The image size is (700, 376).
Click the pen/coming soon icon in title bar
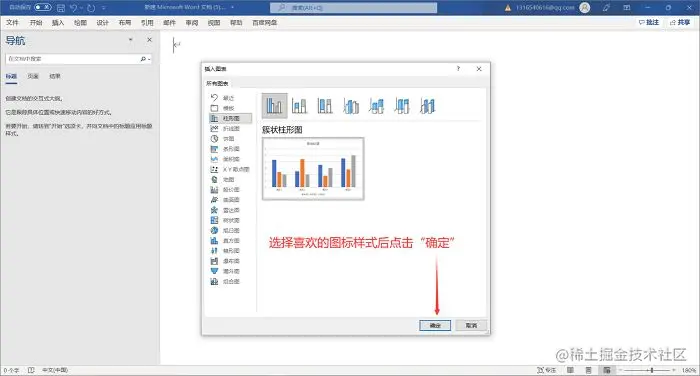tap(606, 8)
